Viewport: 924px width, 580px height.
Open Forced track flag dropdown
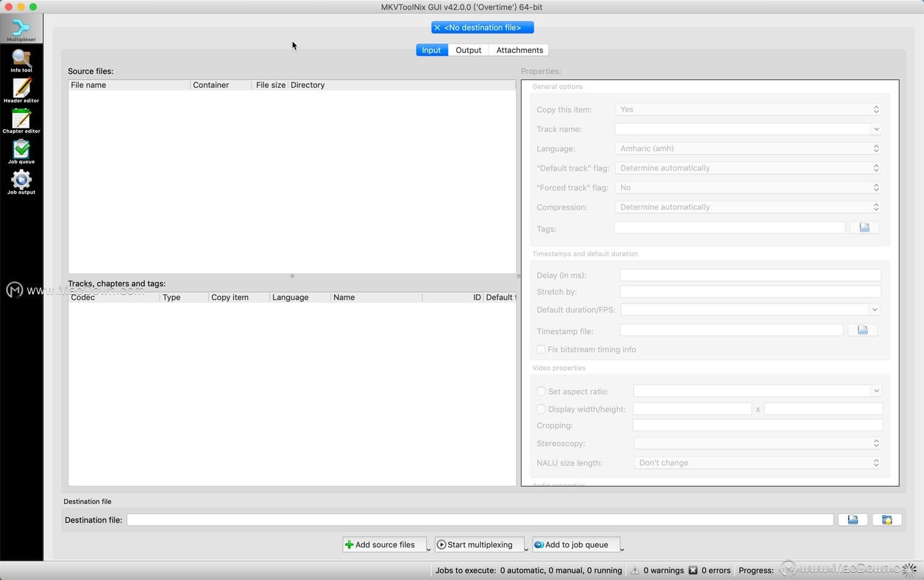748,187
